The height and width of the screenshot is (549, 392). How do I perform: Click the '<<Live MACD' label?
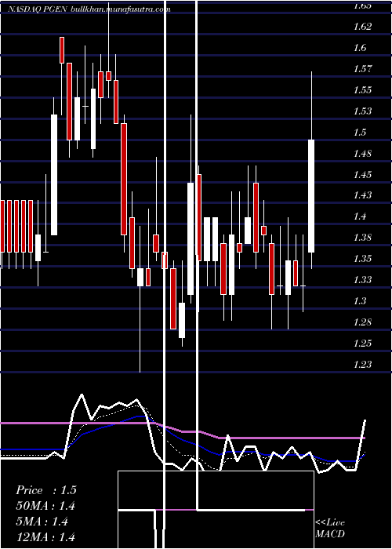pos(330,529)
